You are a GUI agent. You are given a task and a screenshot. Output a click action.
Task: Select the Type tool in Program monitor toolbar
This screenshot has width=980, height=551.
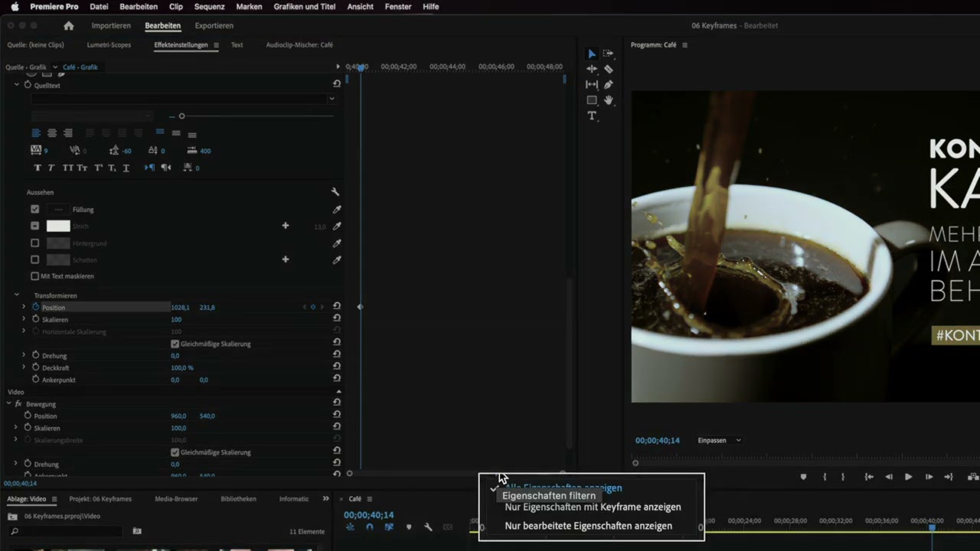point(592,116)
